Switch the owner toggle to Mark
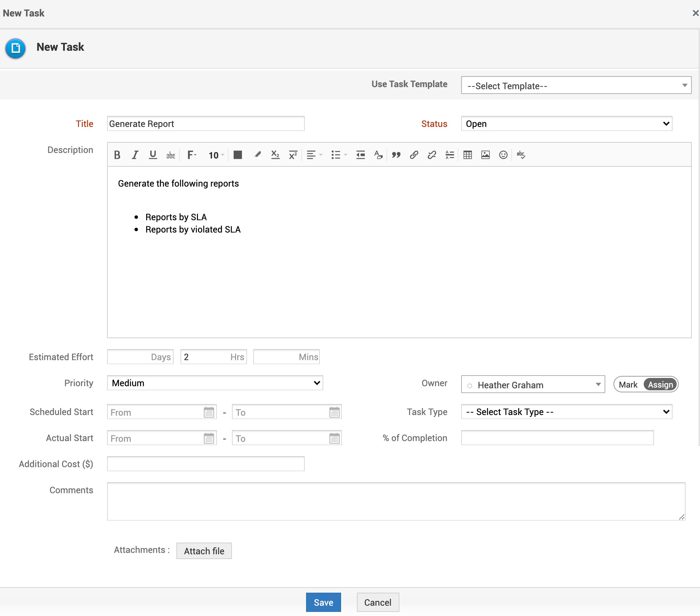 (628, 384)
